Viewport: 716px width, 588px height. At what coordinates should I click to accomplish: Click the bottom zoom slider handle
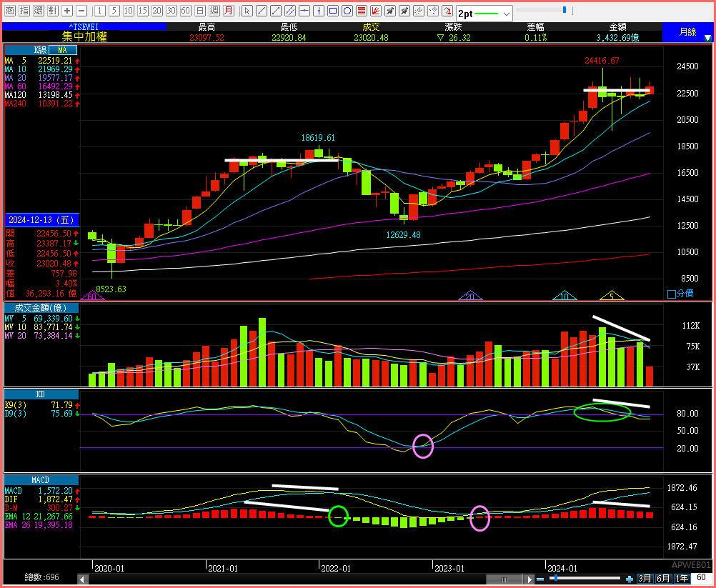tap(556, 579)
